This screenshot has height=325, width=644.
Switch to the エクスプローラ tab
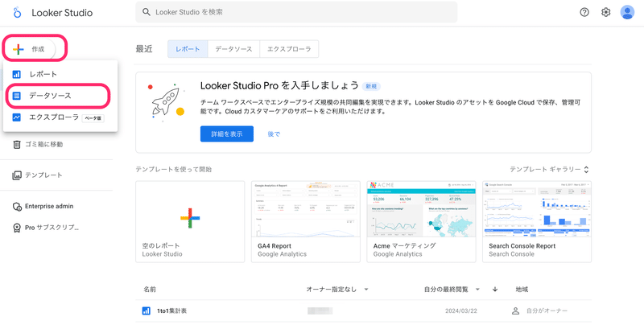[x=289, y=49]
